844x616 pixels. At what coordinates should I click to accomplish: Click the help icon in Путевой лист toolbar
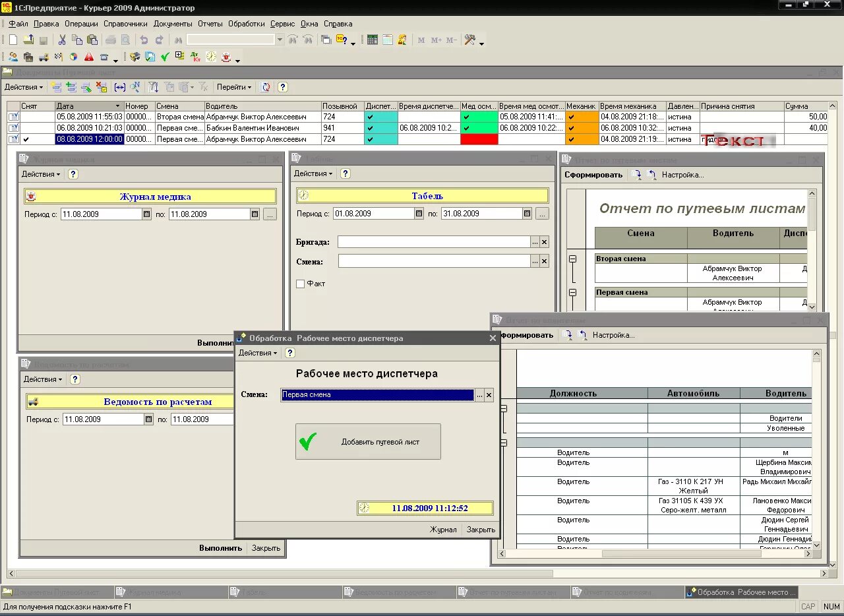point(283,87)
